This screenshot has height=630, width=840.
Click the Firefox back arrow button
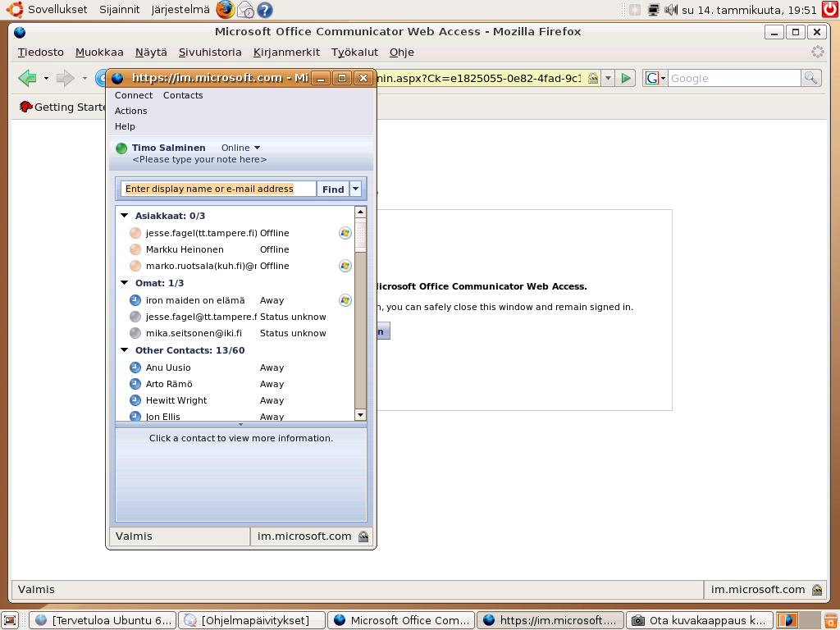(27, 78)
